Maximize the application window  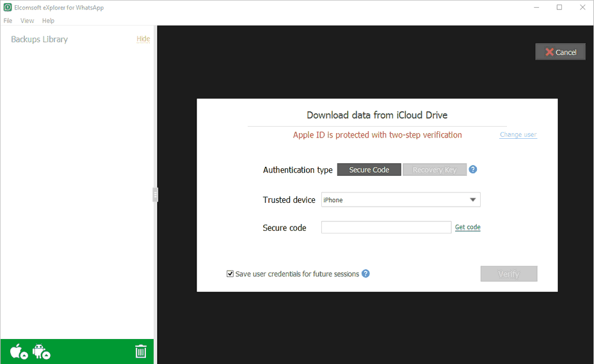click(x=559, y=7)
